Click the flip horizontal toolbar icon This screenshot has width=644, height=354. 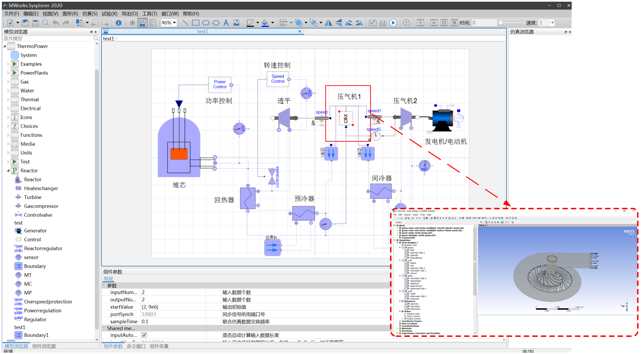[329, 23]
